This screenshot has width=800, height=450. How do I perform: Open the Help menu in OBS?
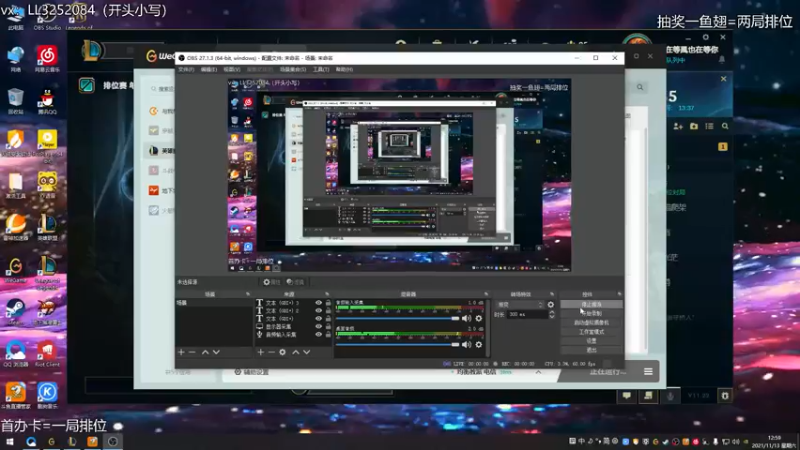pos(344,69)
